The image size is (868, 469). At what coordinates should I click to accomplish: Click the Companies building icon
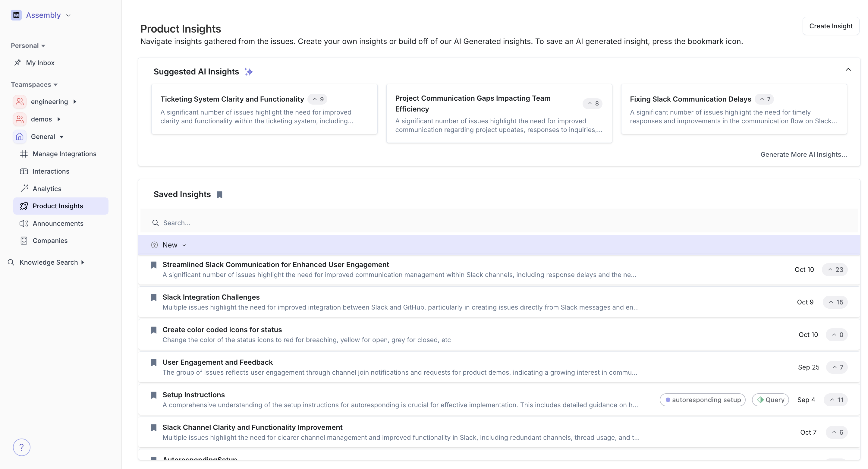click(x=24, y=241)
